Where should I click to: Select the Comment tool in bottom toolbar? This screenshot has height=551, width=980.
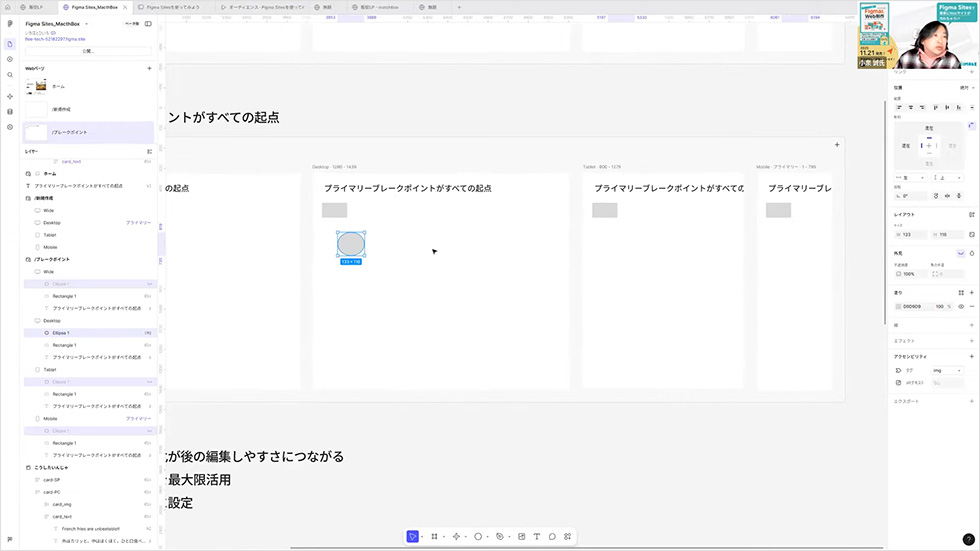[552, 537]
